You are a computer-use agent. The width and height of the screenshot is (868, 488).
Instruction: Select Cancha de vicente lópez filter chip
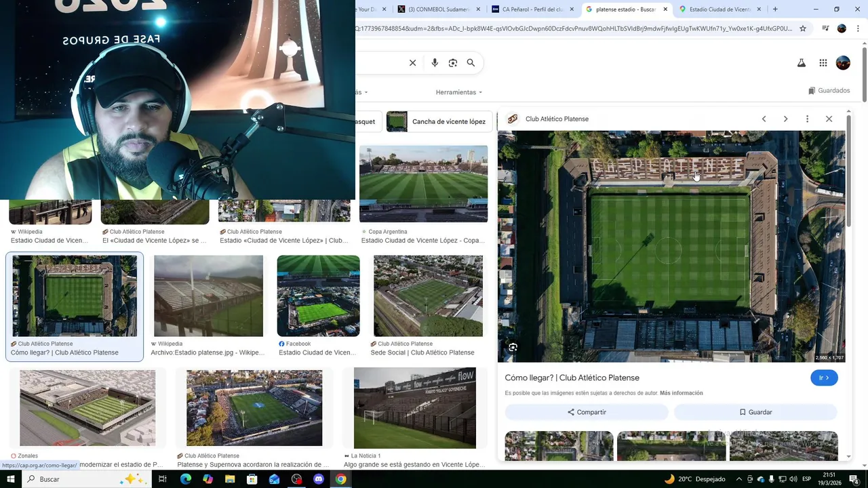click(x=439, y=121)
